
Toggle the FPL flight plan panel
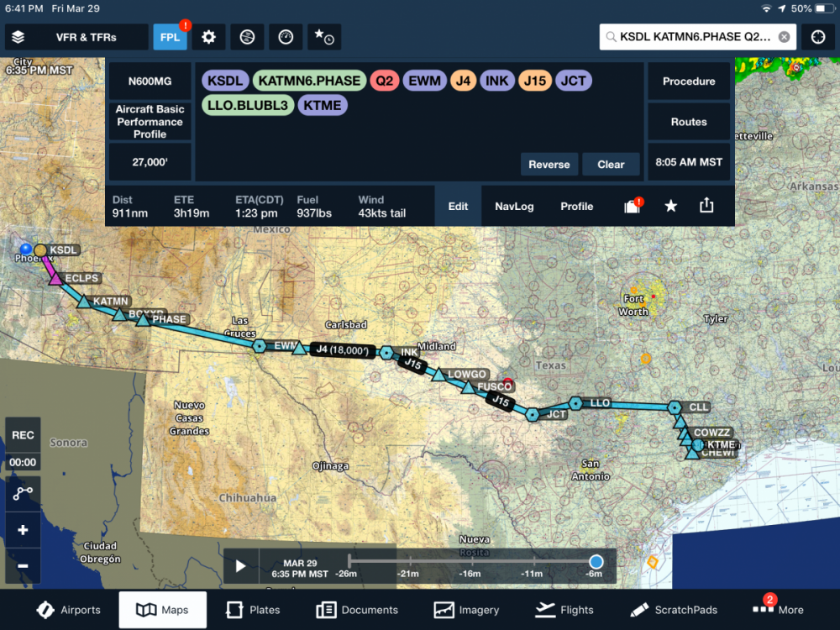pyautogui.click(x=170, y=37)
